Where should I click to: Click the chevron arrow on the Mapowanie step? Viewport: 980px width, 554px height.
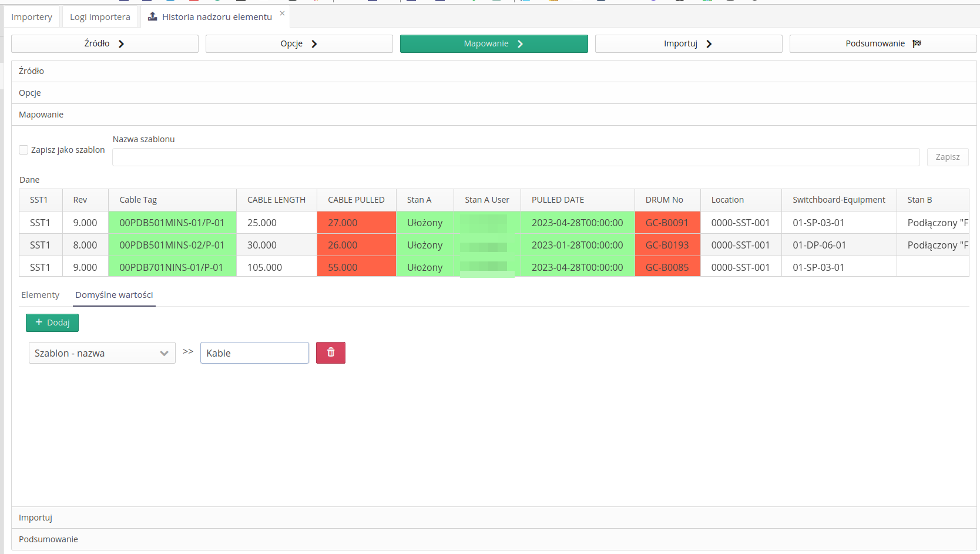click(x=520, y=43)
